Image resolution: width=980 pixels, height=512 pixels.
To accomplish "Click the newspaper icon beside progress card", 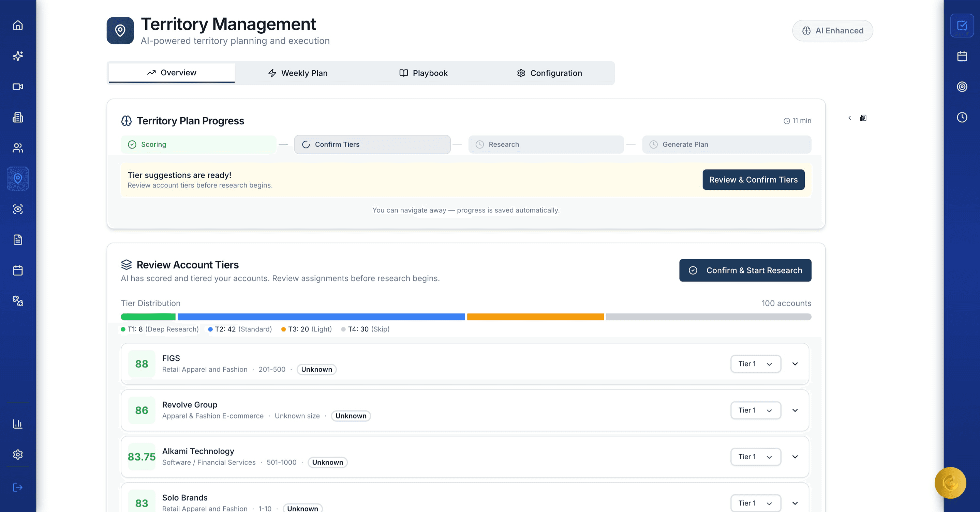I will click(863, 118).
